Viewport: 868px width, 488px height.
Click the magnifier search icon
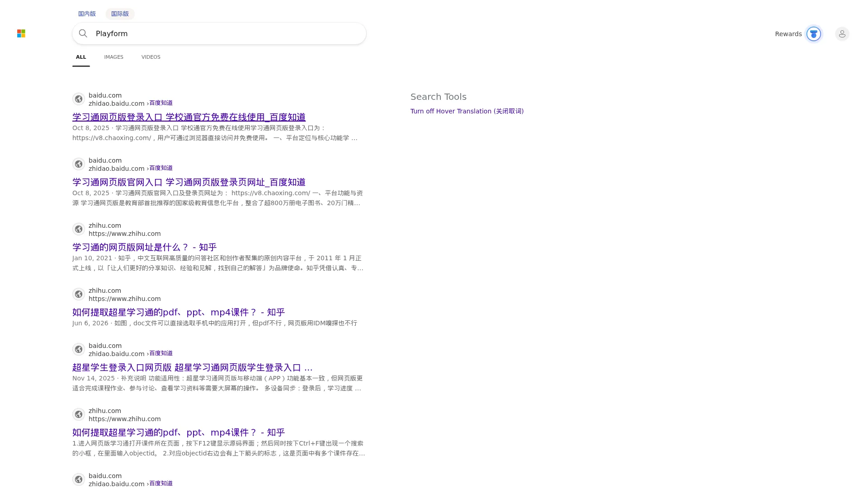pyautogui.click(x=83, y=33)
